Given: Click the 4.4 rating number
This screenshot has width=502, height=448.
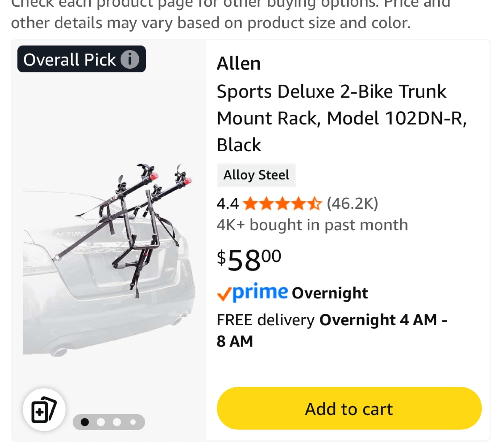Looking at the screenshot, I should [228, 204].
